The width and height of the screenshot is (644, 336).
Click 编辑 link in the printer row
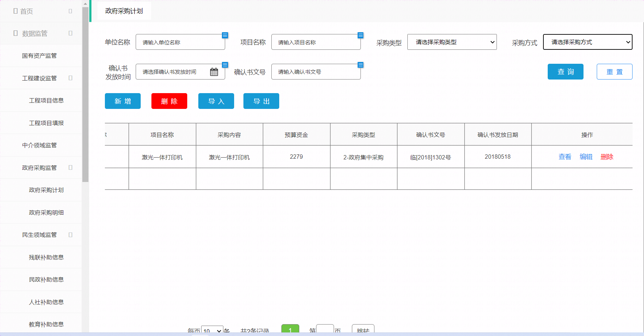586,157
